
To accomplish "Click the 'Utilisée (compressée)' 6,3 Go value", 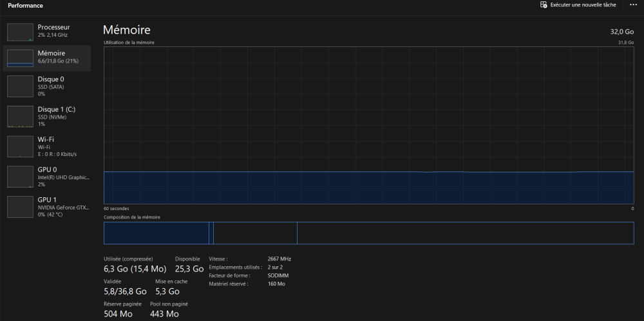I will click(135, 269).
